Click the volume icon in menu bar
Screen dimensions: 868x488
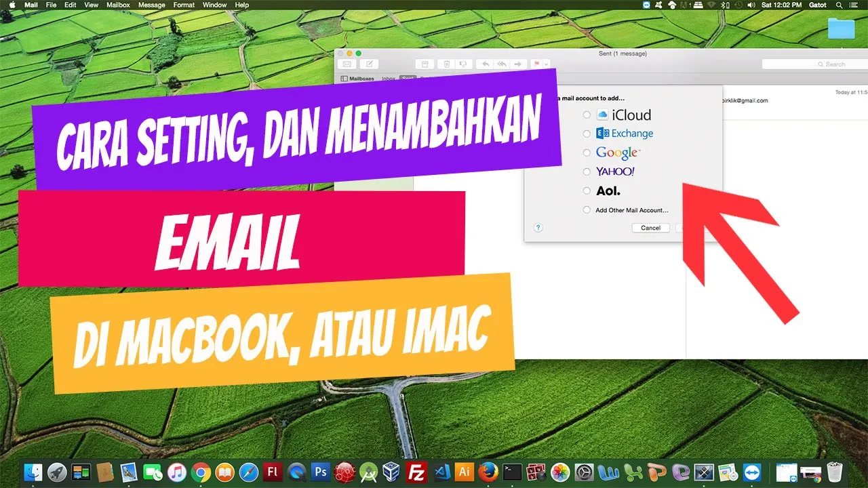[753, 5]
